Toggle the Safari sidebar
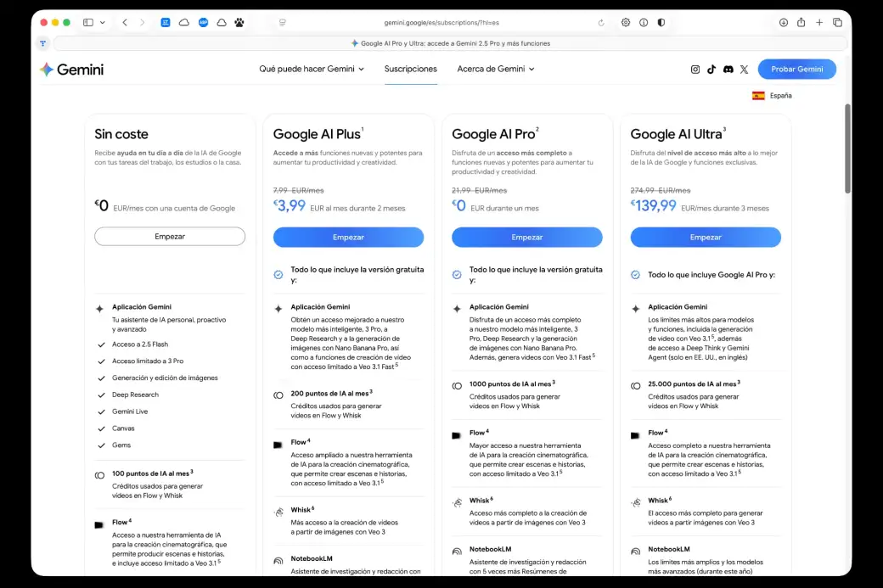This screenshot has height=588, width=883. coord(88,22)
